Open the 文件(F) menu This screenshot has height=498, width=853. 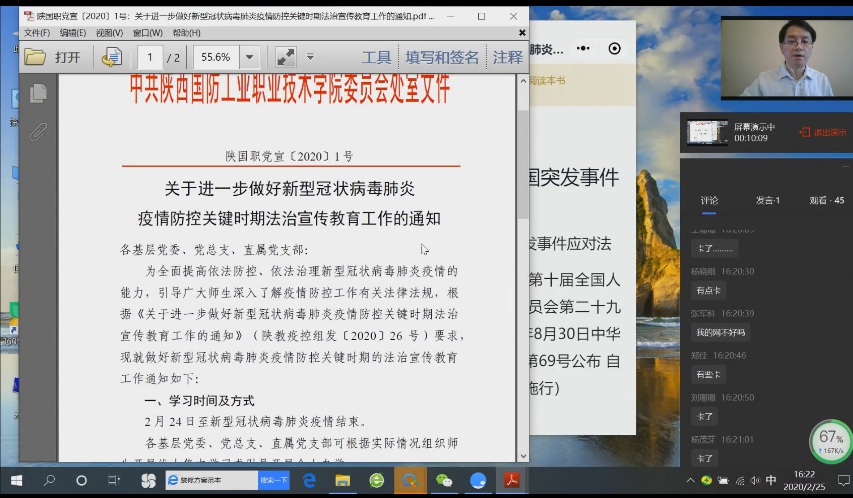[36, 32]
